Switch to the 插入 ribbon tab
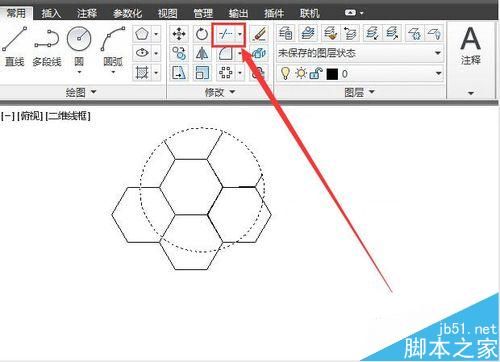Screen dimensions: 500x362 click(51, 13)
